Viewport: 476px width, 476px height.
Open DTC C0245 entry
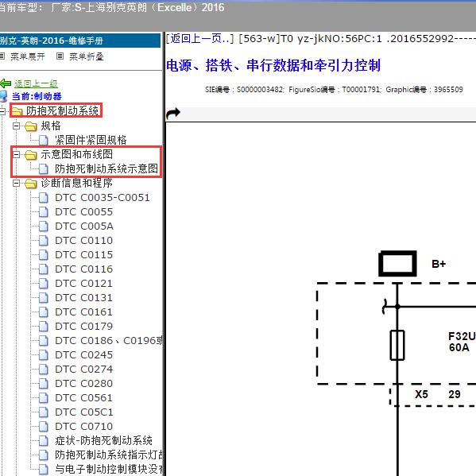pos(84,355)
